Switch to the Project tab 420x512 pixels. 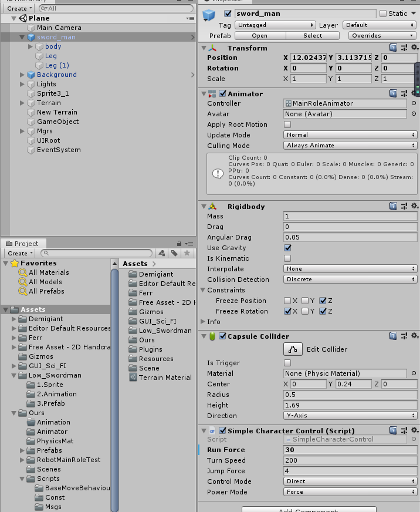pyautogui.click(x=23, y=244)
